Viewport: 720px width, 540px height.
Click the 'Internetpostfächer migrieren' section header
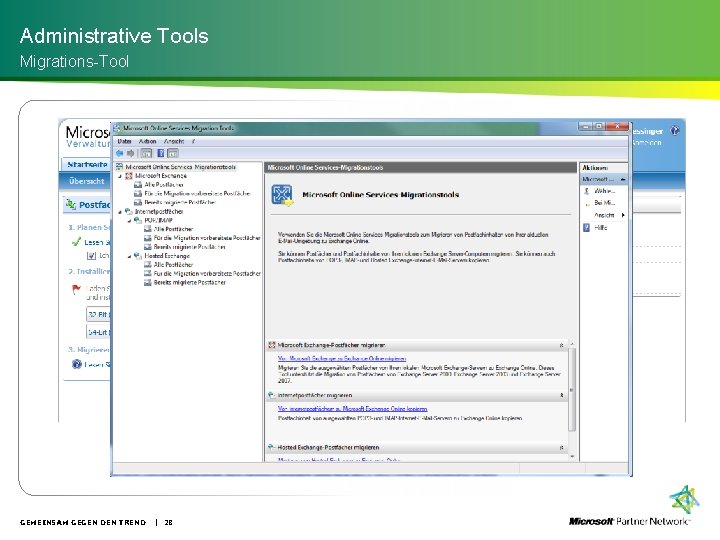click(x=416, y=395)
